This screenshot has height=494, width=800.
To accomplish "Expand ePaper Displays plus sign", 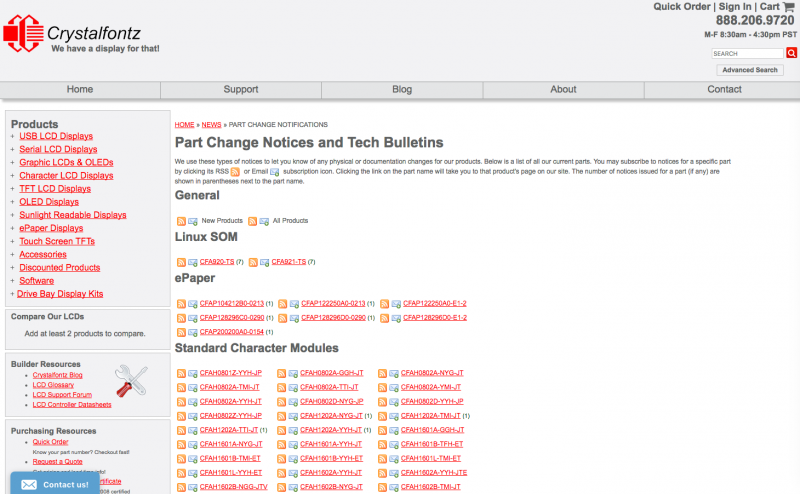I will click(12, 228).
